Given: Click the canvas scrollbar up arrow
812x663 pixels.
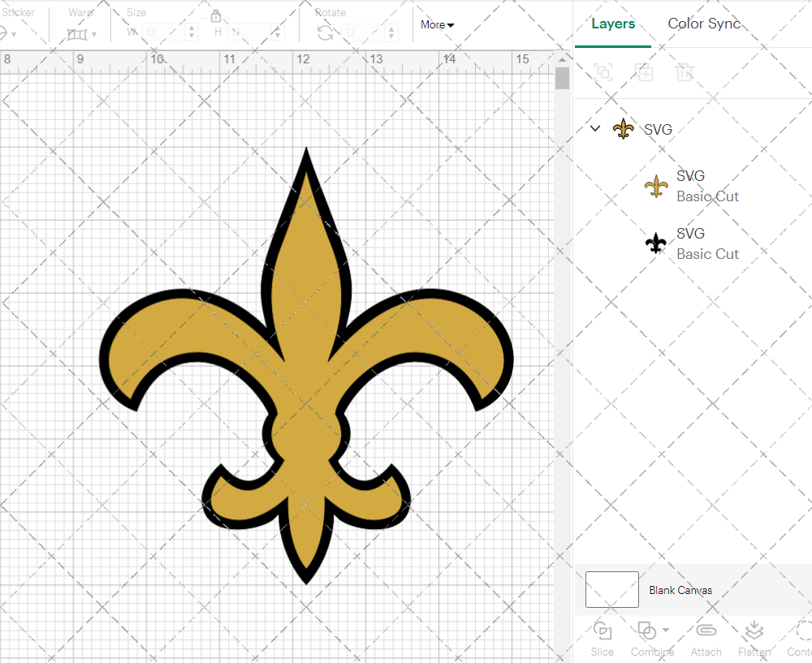Looking at the screenshot, I should tap(562, 59).
